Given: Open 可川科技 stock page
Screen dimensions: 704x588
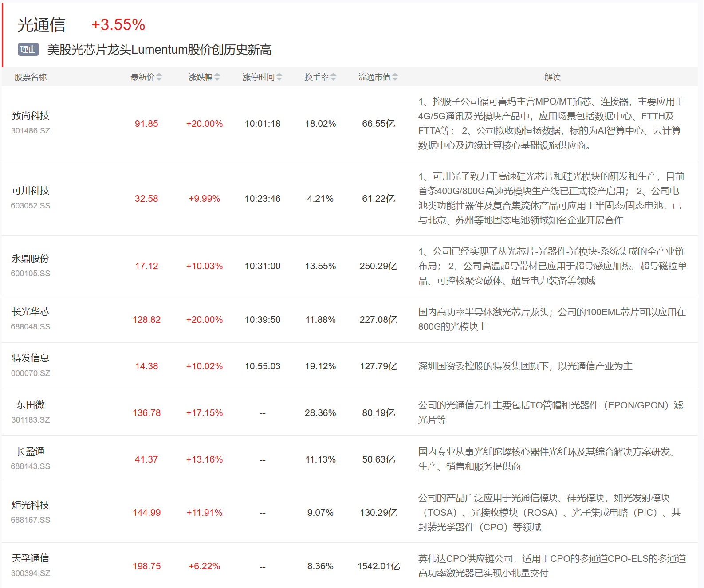Looking at the screenshot, I should pos(31,191).
